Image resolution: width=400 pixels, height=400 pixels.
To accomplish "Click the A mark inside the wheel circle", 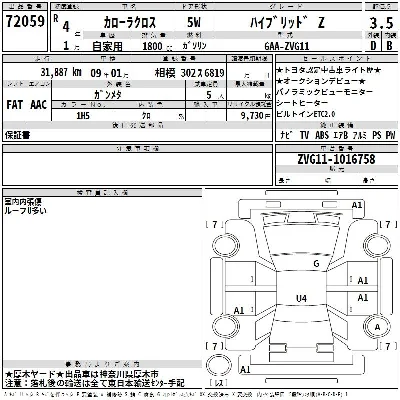I will (x=377, y=327).
